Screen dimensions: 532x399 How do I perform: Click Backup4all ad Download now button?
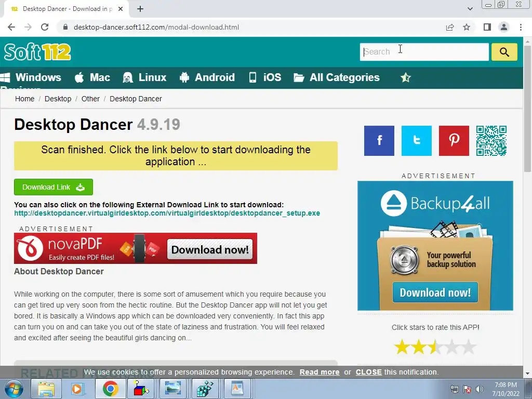tap(435, 292)
